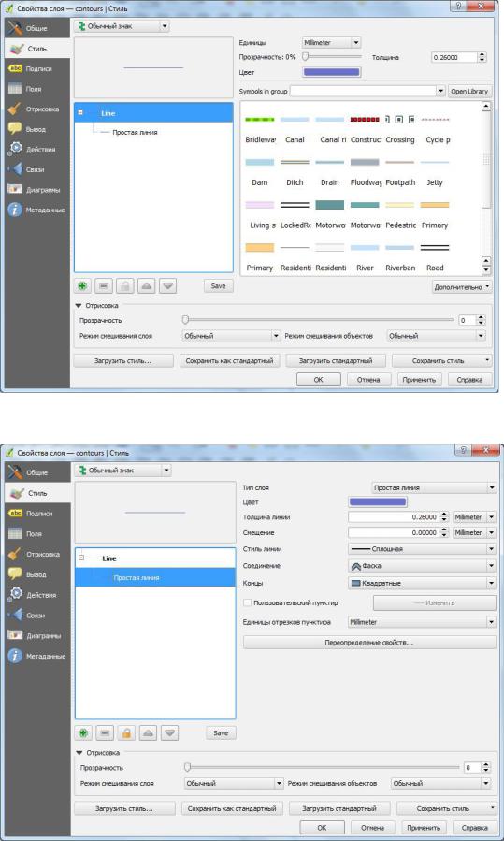
Task: Click OK in Тип слоя dialog
Action: [x=322, y=828]
